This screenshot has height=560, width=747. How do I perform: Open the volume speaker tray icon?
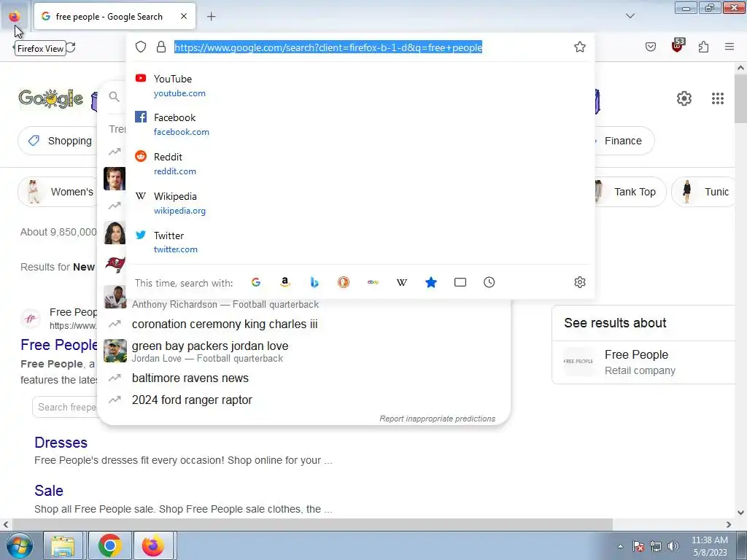[673, 546]
